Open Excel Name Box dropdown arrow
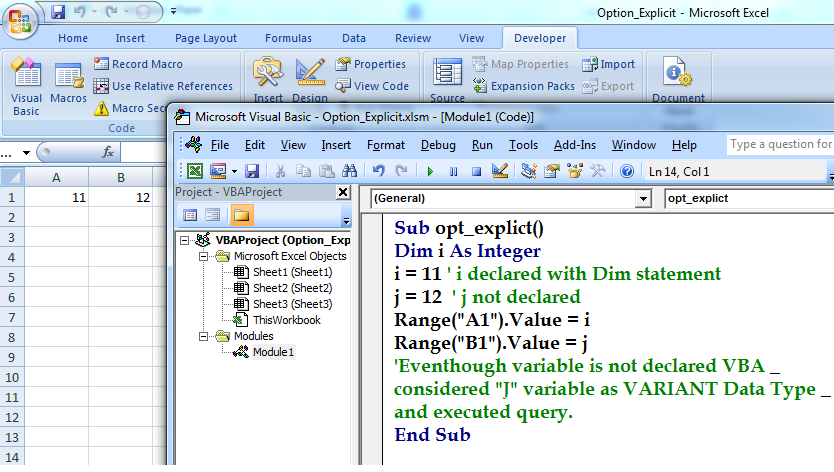 click(x=26, y=153)
